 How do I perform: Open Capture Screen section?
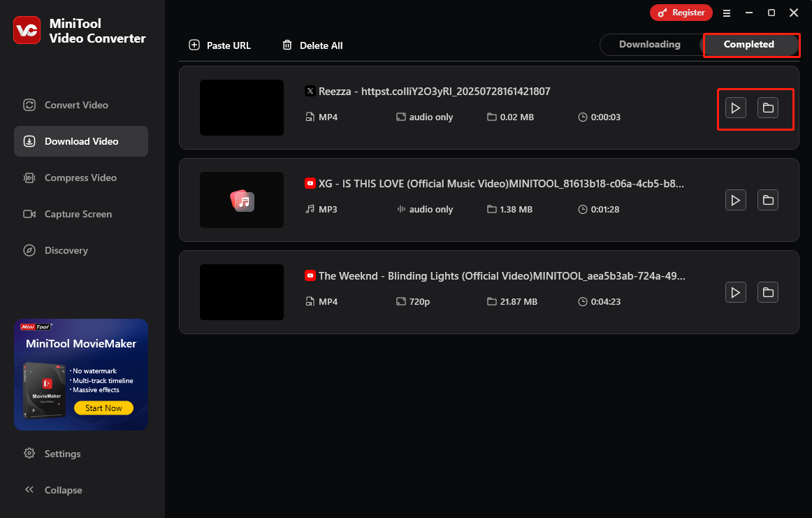point(81,214)
